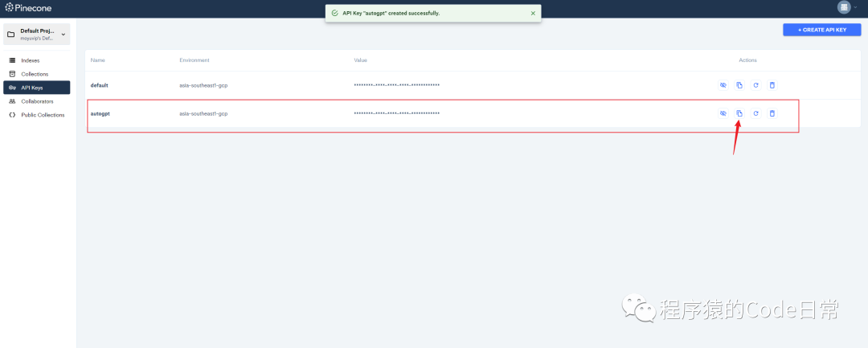The width and height of the screenshot is (868, 348).
Task: Click the Actions column header
Action: [x=747, y=59]
